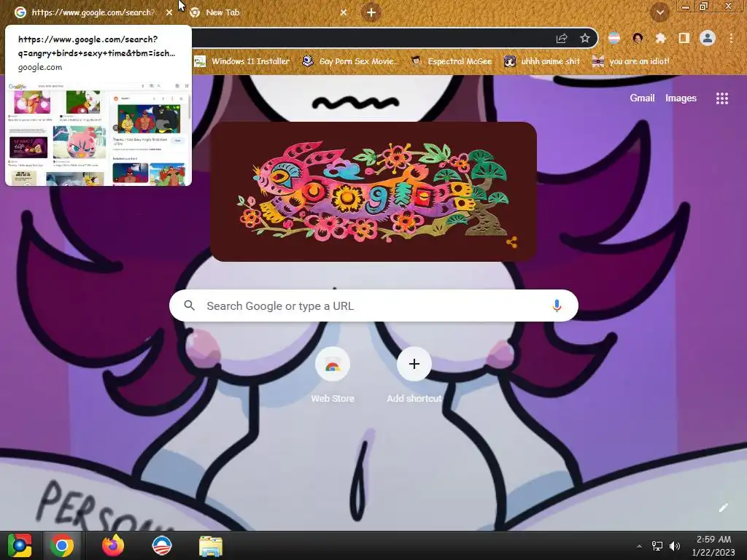Open the Chrome profile avatar
The width and height of the screenshot is (747, 560).
tap(708, 38)
